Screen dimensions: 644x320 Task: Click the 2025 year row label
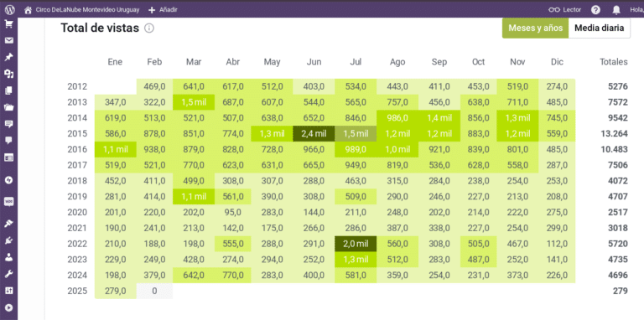tap(77, 291)
